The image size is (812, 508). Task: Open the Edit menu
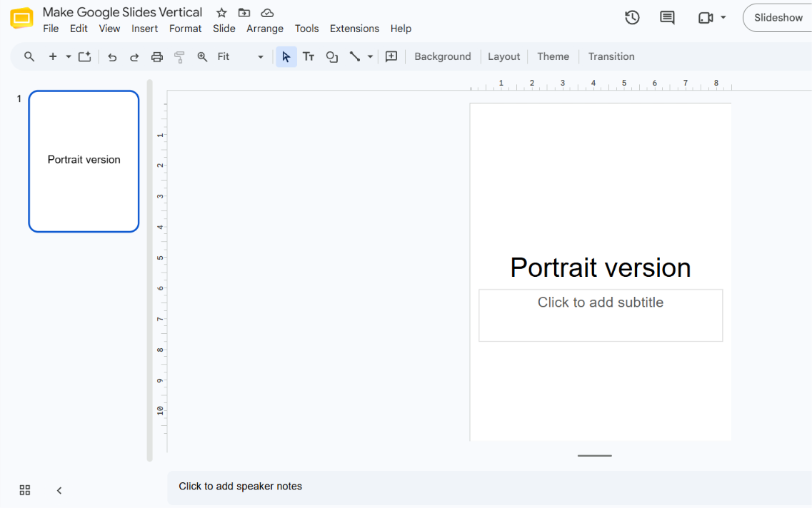(79, 29)
